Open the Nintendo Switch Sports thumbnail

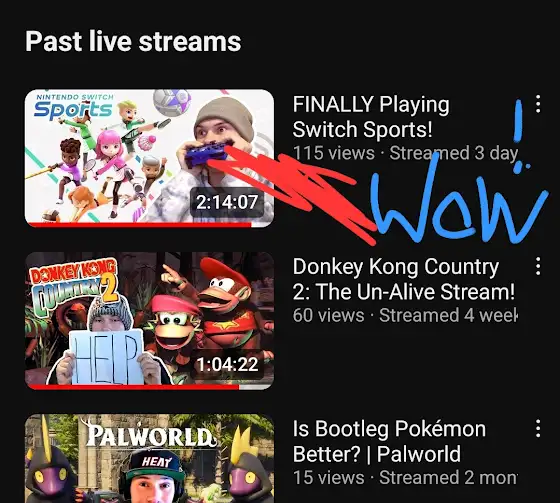click(x=149, y=158)
